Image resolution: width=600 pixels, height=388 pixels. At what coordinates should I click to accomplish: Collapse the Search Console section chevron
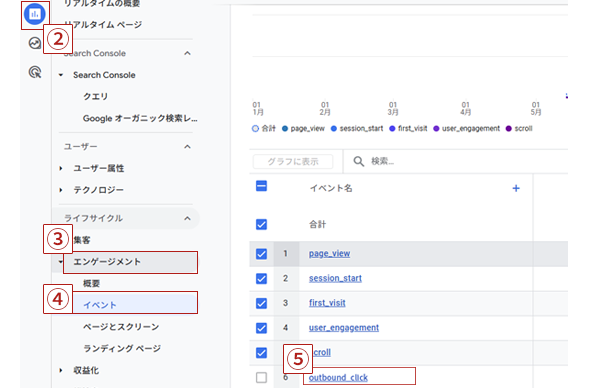tap(187, 53)
